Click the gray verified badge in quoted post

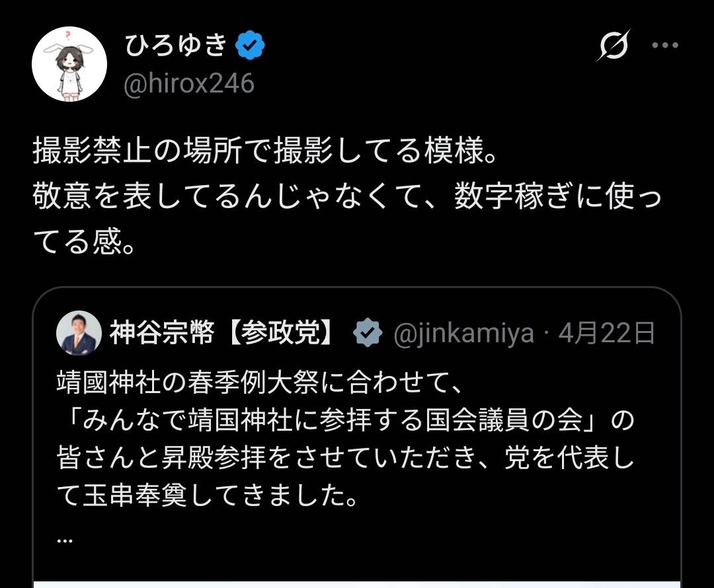click(368, 333)
